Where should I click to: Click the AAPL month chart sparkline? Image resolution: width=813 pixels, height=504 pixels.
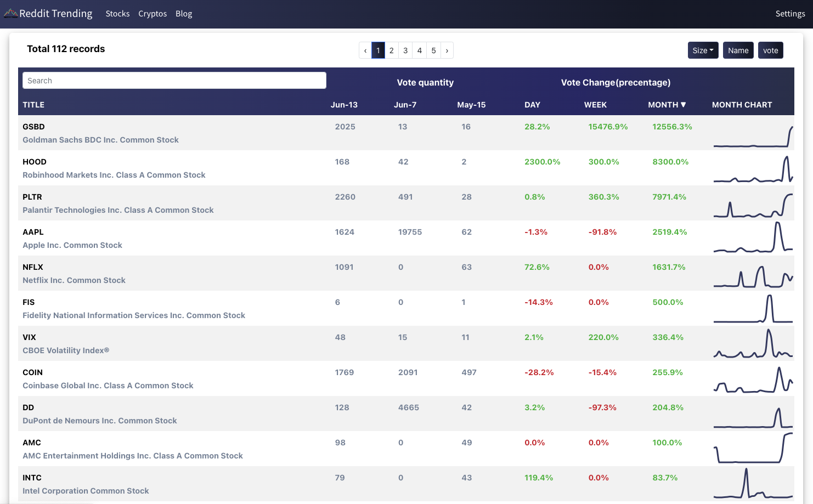[x=753, y=239]
